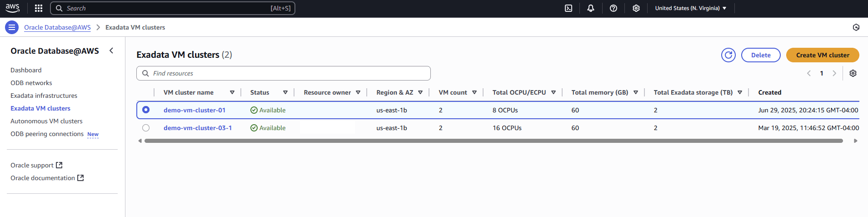The width and height of the screenshot is (868, 217).
Task: Click the Available status for demo-vm-cluster-03-1
Action: [268, 128]
